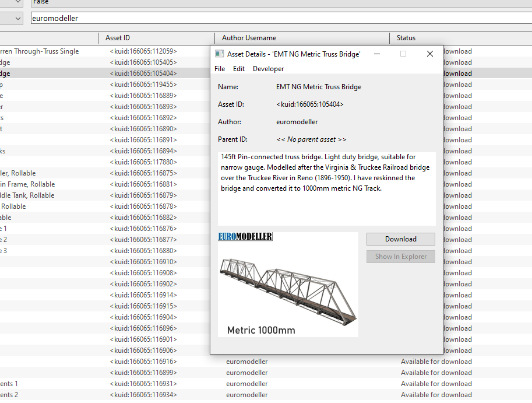
Task: Click Available for download in kuid 116916 row
Action: pyautogui.click(x=436, y=362)
